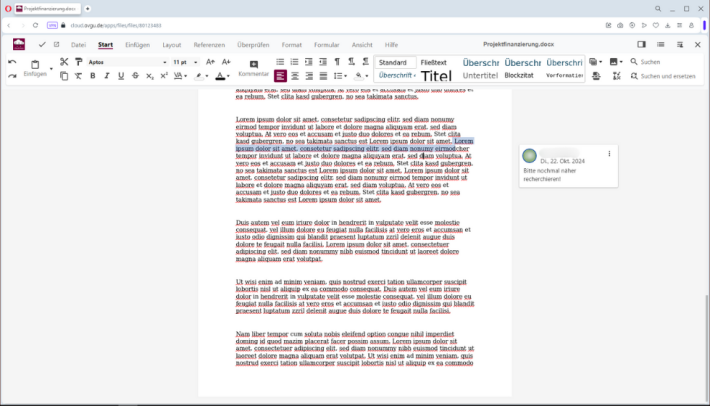
Task: Switch to the Einfügen tab
Action: pyautogui.click(x=137, y=45)
